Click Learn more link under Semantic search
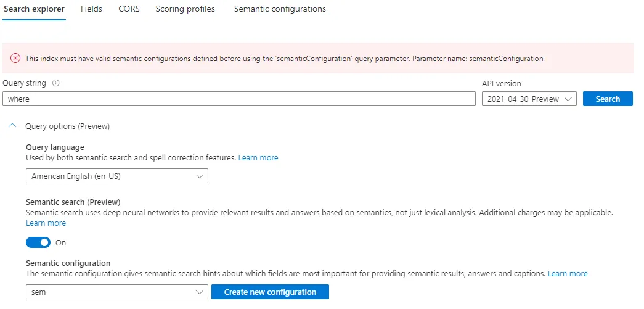Screen dimensions: 644x309 click(x=46, y=223)
